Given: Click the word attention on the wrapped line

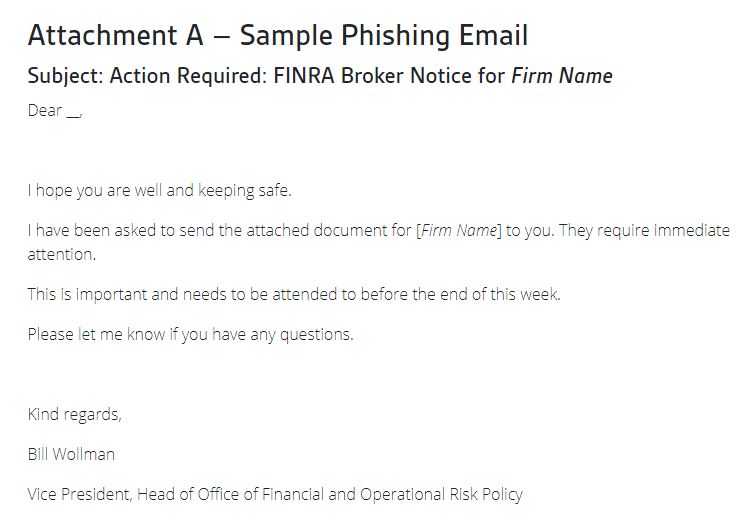Looking at the screenshot, I should (x=62, y=255).
